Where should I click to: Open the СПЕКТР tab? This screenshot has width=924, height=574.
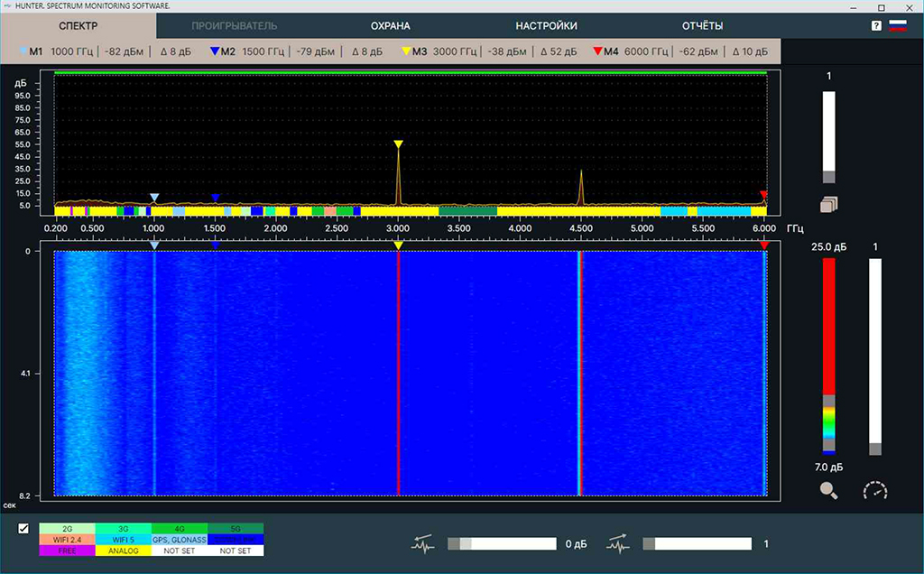coord(79,26)
